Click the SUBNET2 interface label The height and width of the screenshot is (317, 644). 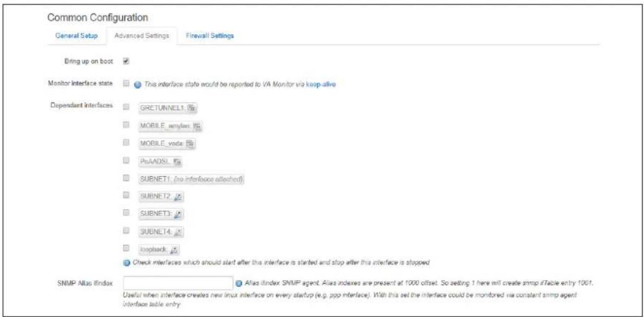[156, 197]
